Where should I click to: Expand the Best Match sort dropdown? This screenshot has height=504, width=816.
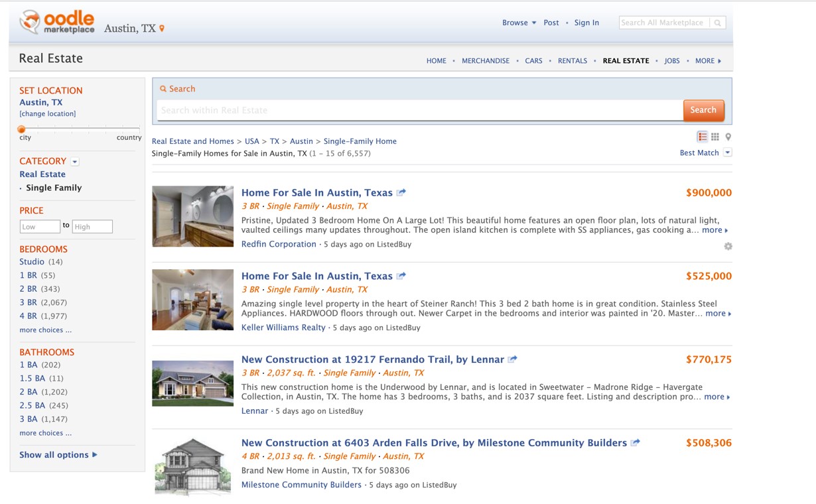(x=727, y=153)
